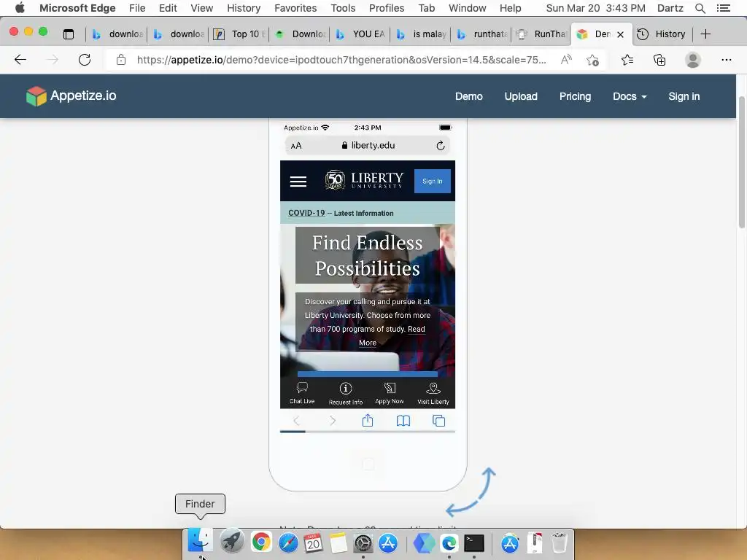Viewport: 747px width, 560px height.
Task: Tap Safari forward chevron in simulator
Action: [x=333, y=421]
